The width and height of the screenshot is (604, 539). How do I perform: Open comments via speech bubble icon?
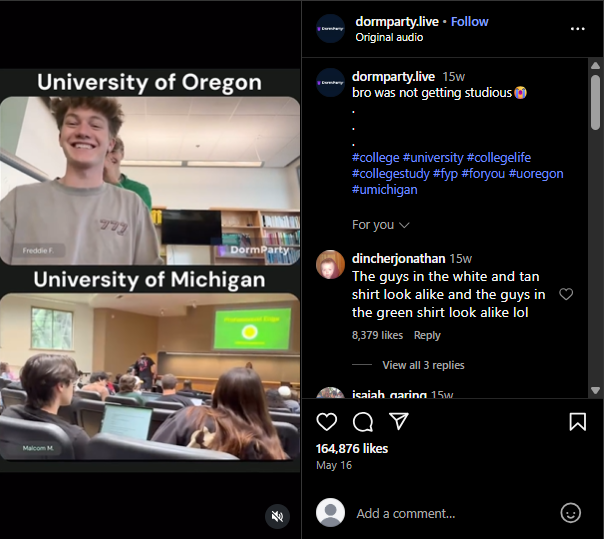[363, 421]
